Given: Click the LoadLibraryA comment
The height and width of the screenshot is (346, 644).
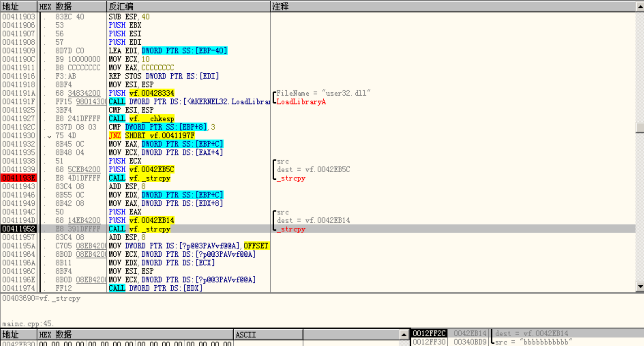Looking at the screenshot, I should coord(301,102).
